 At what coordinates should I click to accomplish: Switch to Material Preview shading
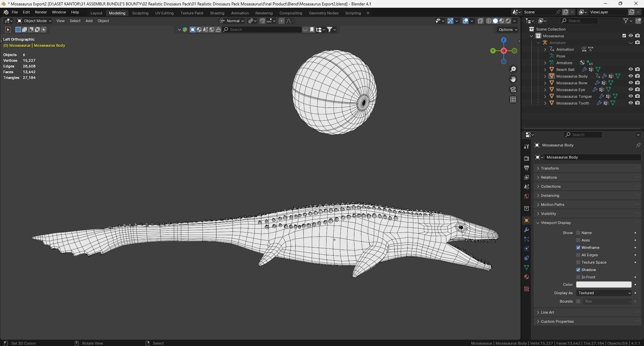pyautogui.click(x=502, y=21)
